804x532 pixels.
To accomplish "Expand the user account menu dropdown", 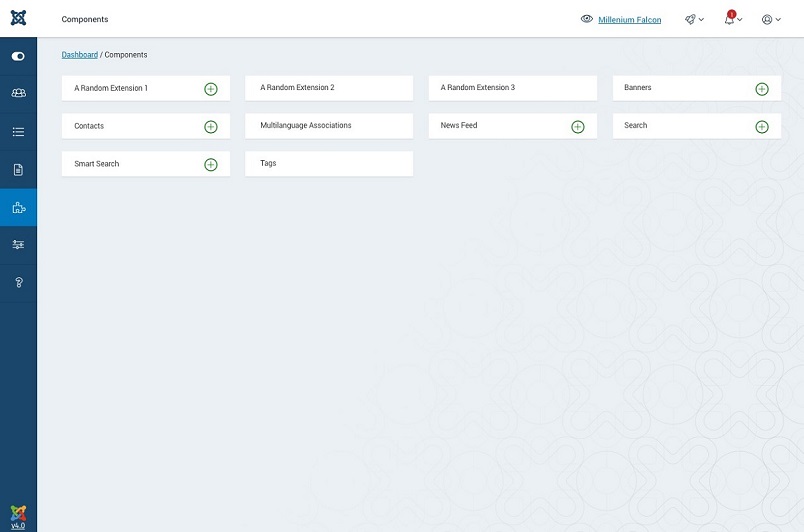I will point(771,19).
